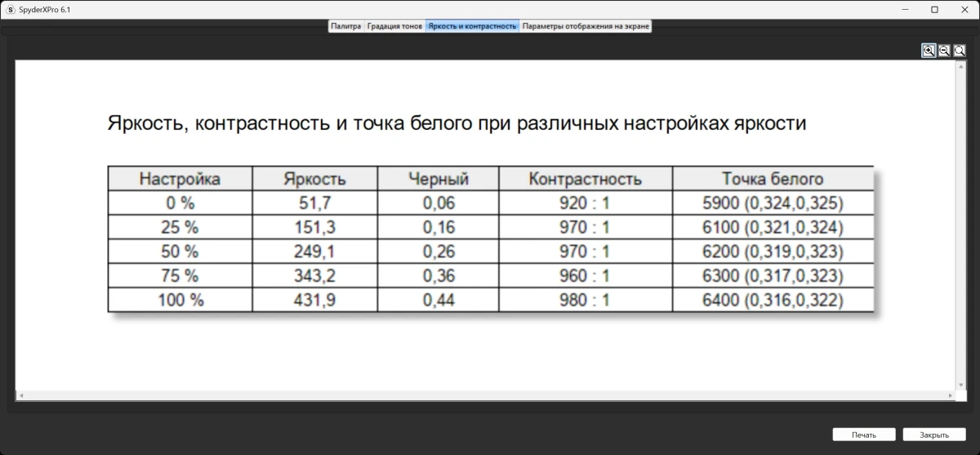Click white point 6100 (0,321,0,324)

pyautogui.click(x=773, y=227)
